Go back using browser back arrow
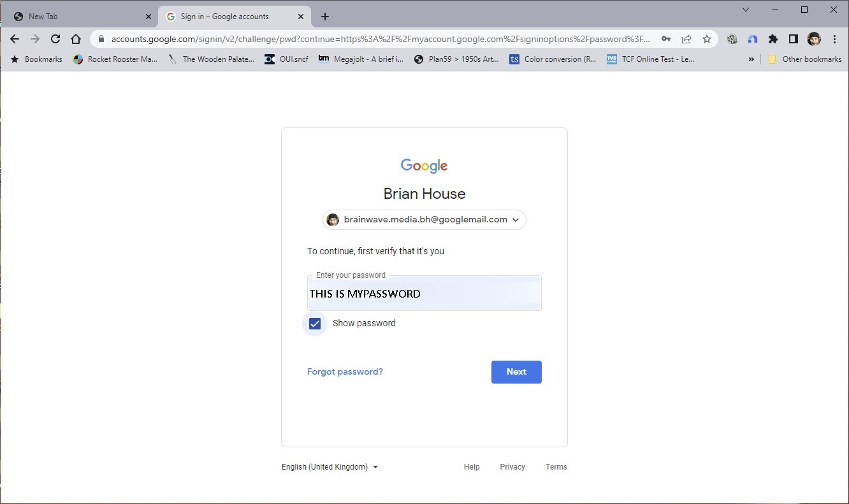This screenshot has width=849, height=504. click(15, 39)
